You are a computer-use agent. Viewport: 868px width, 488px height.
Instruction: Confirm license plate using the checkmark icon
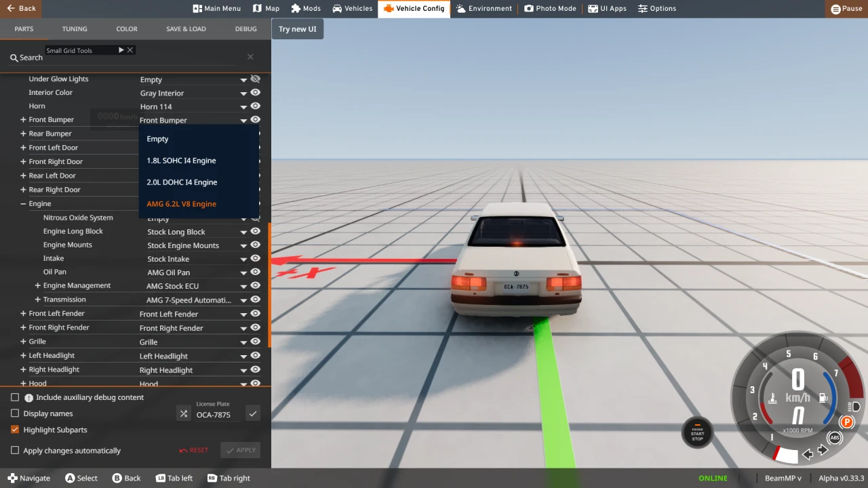point(252,413)
